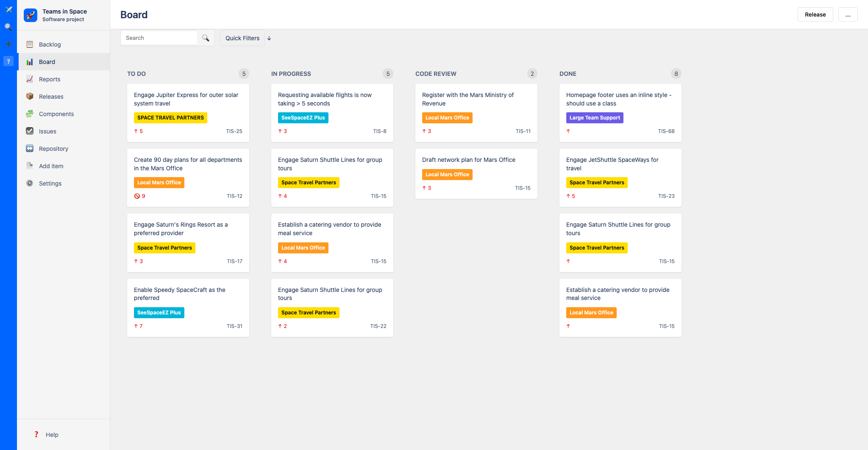Go to Releases in the sidebar
Screen dimensions: 868x450
(x=51, y=97)
